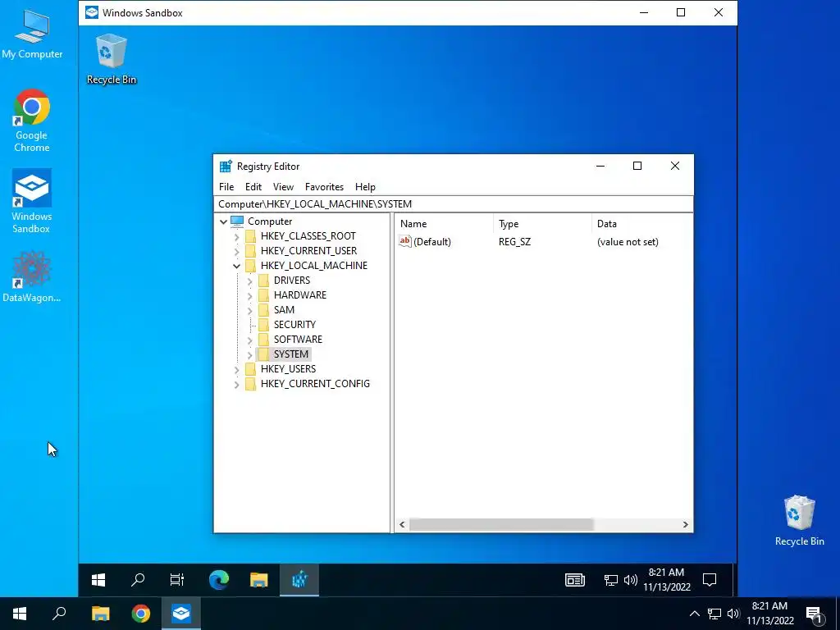840x630 pixels.
Task: Select the SECURITY key
Action: pos(294,325)
